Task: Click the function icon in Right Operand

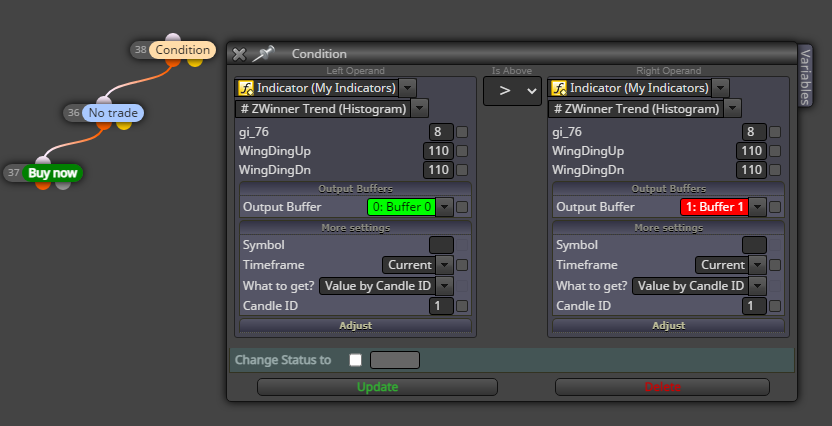Action: point(559,88)
